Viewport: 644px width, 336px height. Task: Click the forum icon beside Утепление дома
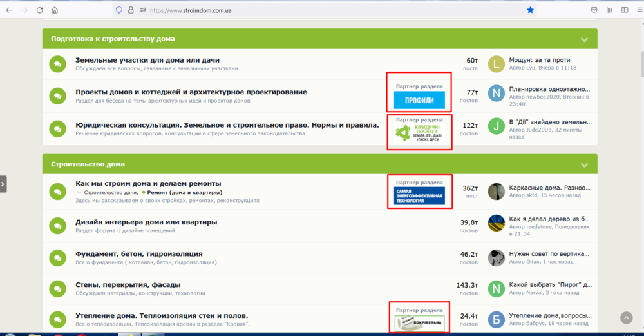pyautogui.click(x=58, y=319)
